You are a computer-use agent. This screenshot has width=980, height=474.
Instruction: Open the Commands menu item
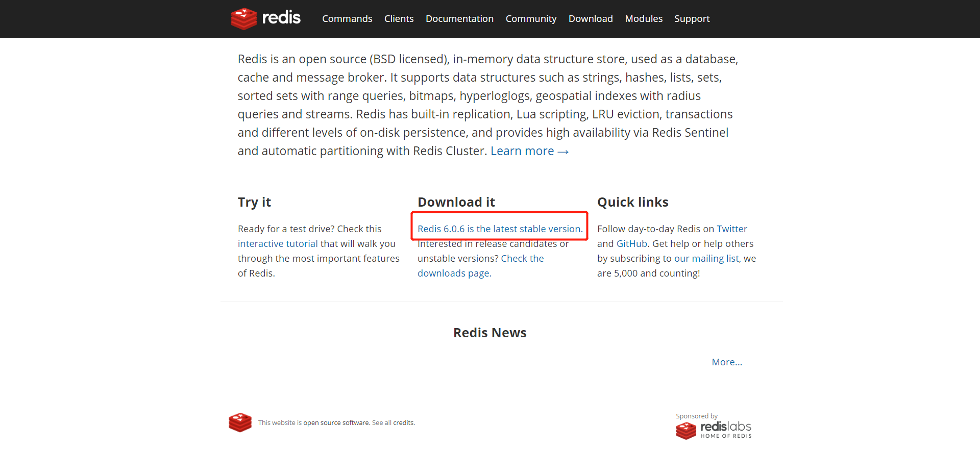pos(347,19)
